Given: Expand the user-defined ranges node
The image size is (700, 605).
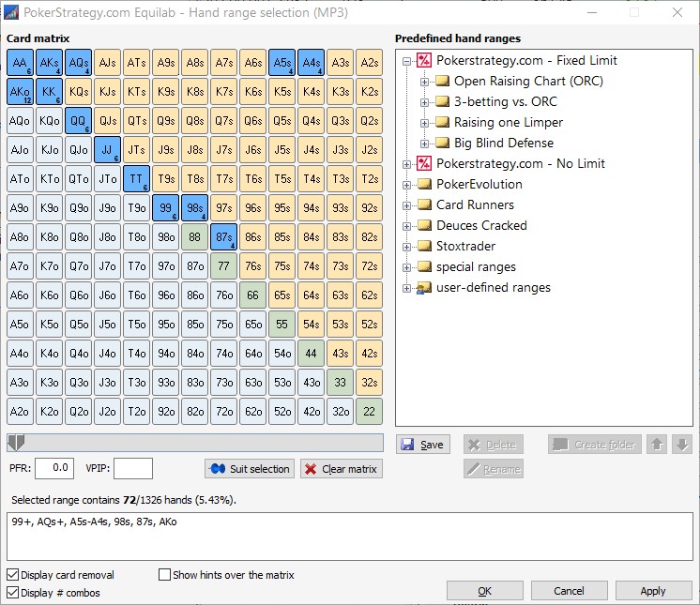Looking at the screenshot, I should click(x=406, y=288).
